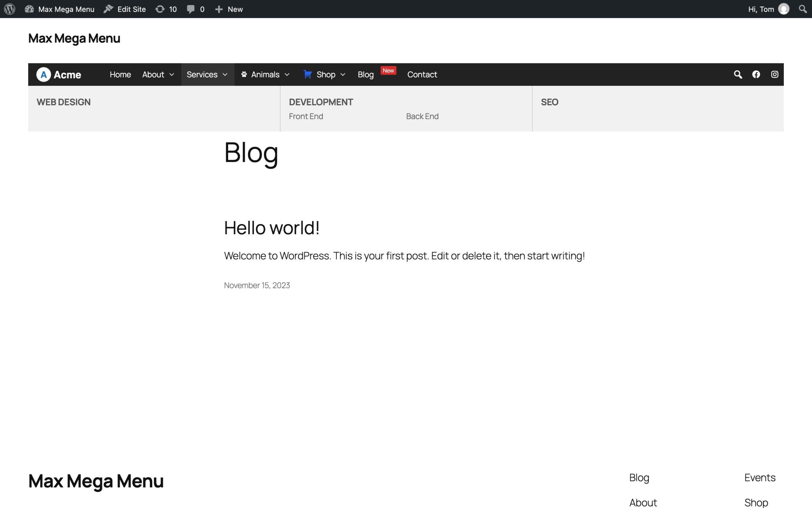Open the updates icon showing 10
Screen dimensions: 812x508
pyautogui.click(x=160, y=9)
